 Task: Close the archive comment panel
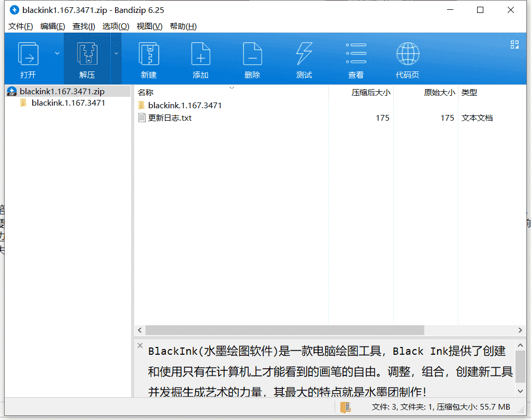(x=140, y=345)
